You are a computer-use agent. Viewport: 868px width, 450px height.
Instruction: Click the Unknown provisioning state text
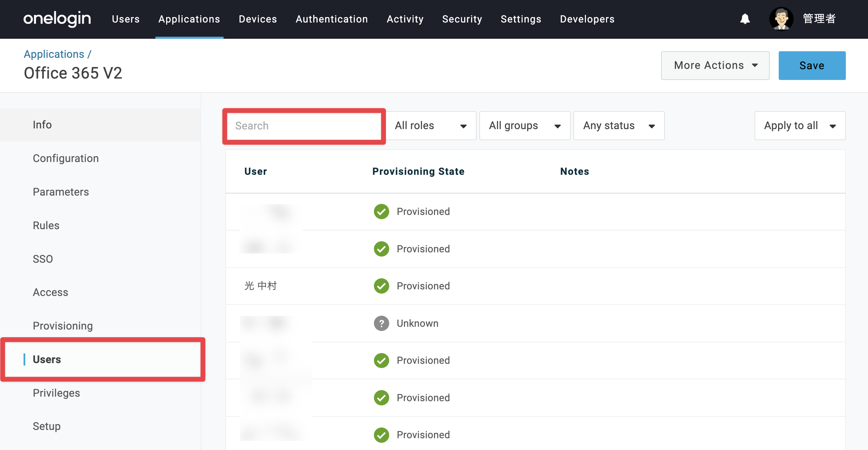click(x=418, y=323)
